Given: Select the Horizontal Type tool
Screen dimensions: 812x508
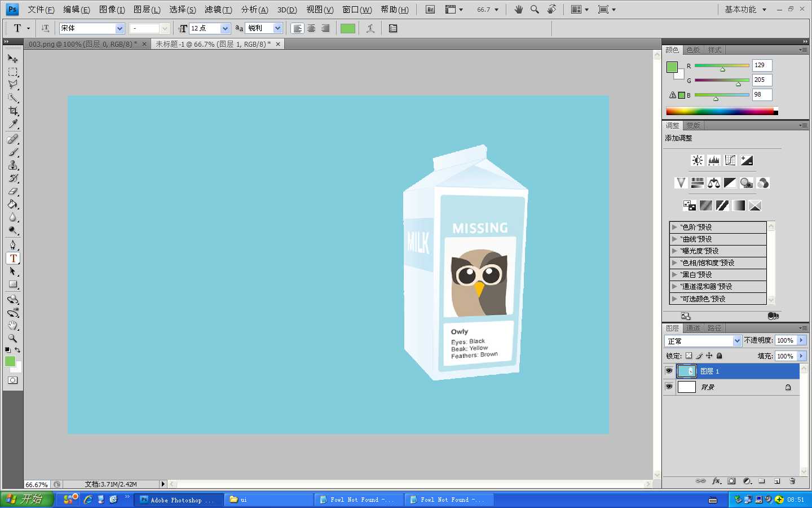Looking at the screenshot, I should [x=13, y=259].
